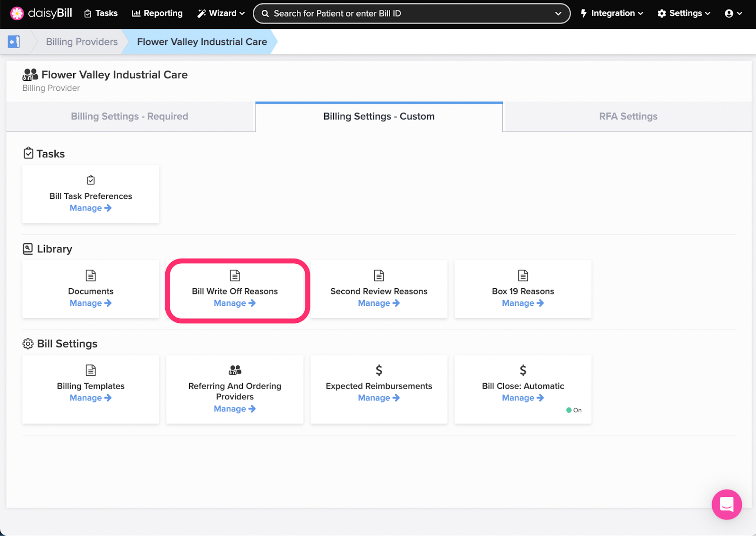
Task: Click the daisyBill logo
Action: [41, 13]
